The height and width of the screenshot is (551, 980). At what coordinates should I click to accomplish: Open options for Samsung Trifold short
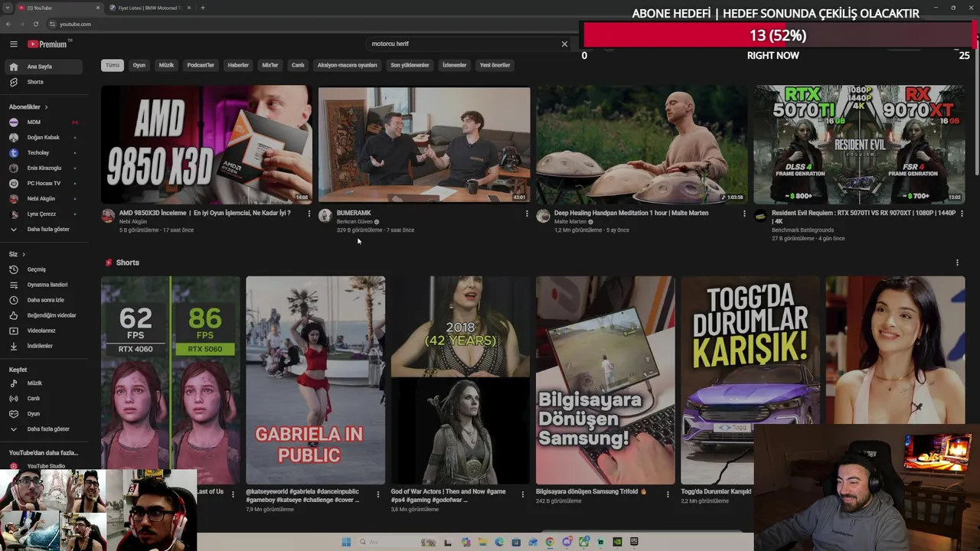[668, 494]
